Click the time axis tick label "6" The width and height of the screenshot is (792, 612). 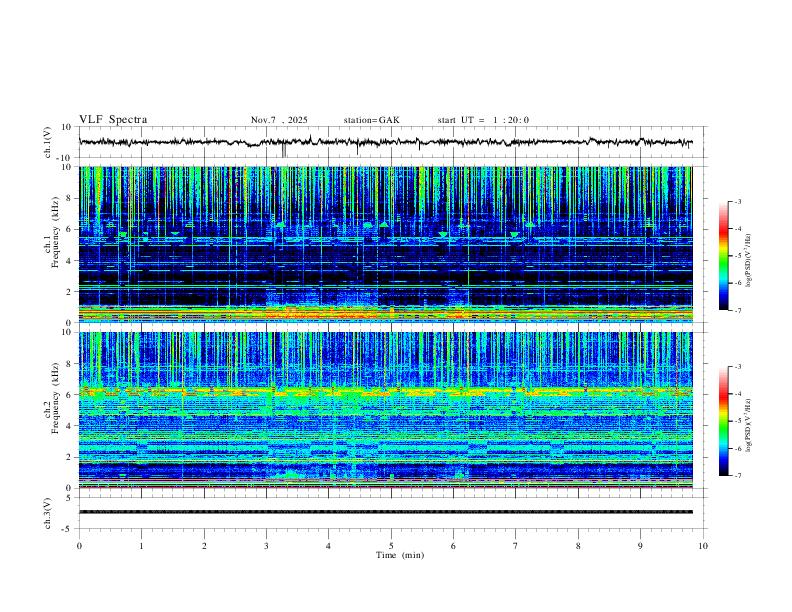pos(454,546)
